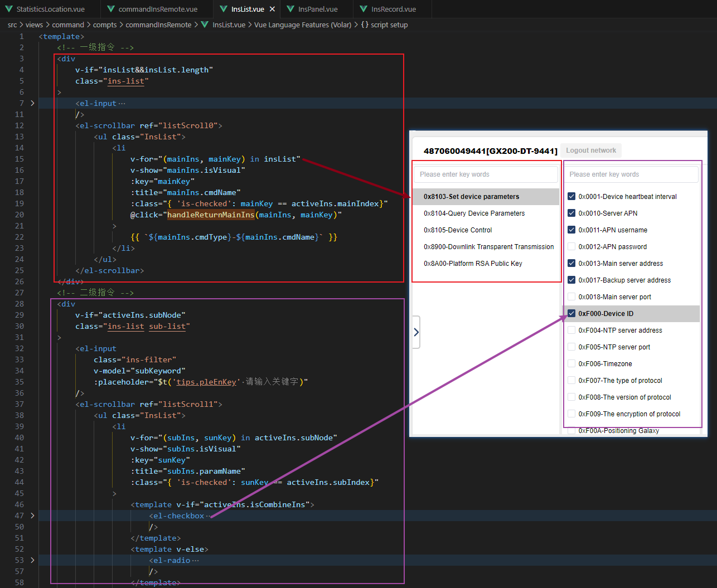
Task: Click the arrow handle beside the instruction list
Action: point(416,332)
